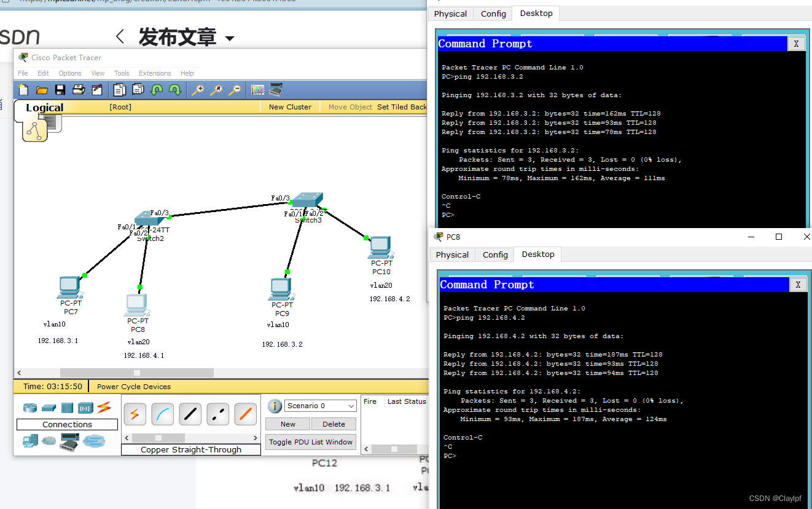Click the Paste icon in toolbar

point(138,90)
